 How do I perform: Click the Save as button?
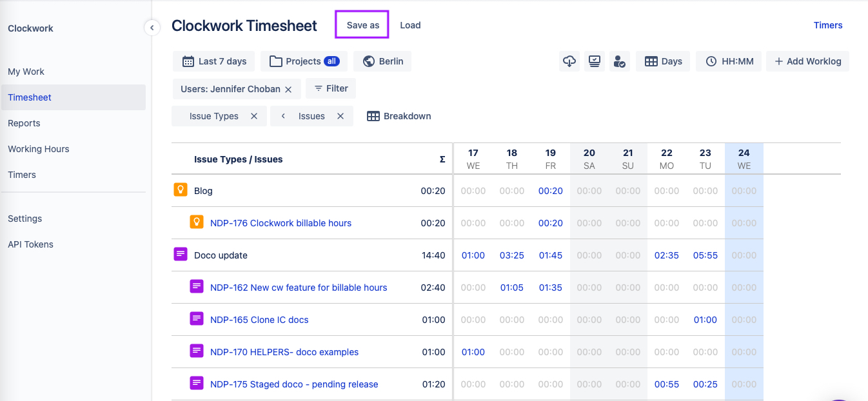(362, 25)
